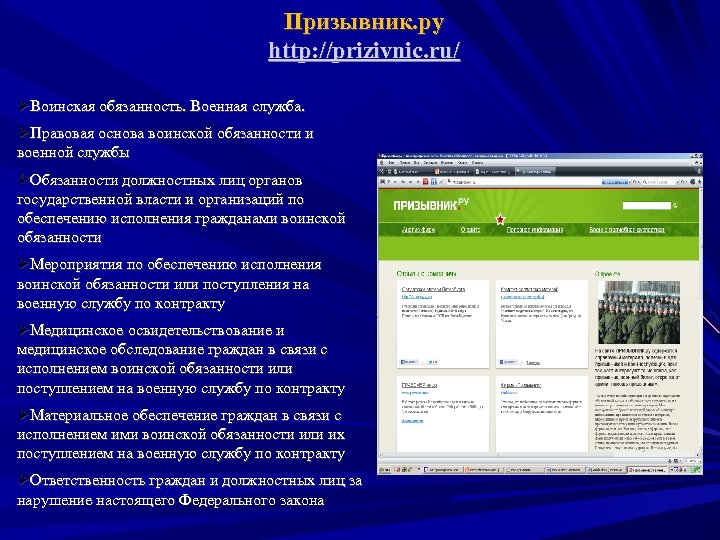The width and height of the screenshot is (720, 540).
Task: Click the bullet «Материальное обеспечение граждан»
Action: (181, 434)
